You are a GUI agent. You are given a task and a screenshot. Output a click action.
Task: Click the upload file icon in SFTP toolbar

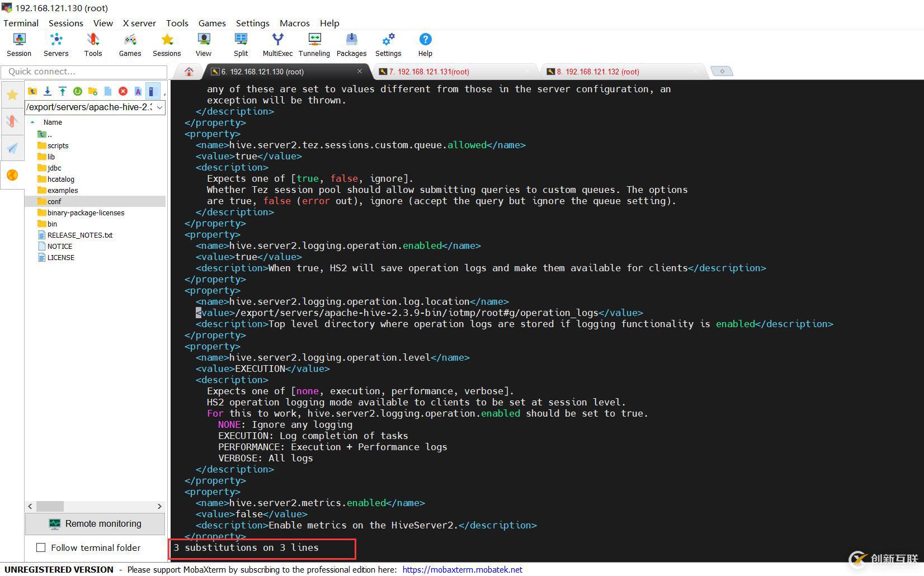[63, 91]
